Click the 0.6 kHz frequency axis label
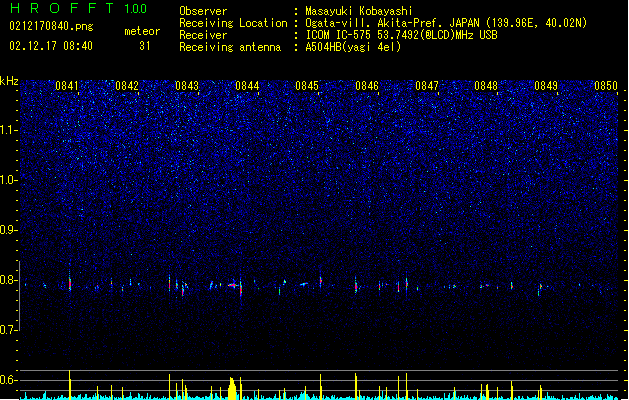The width and height of the screenshot is (629, 400). click(x=9, y=380)
